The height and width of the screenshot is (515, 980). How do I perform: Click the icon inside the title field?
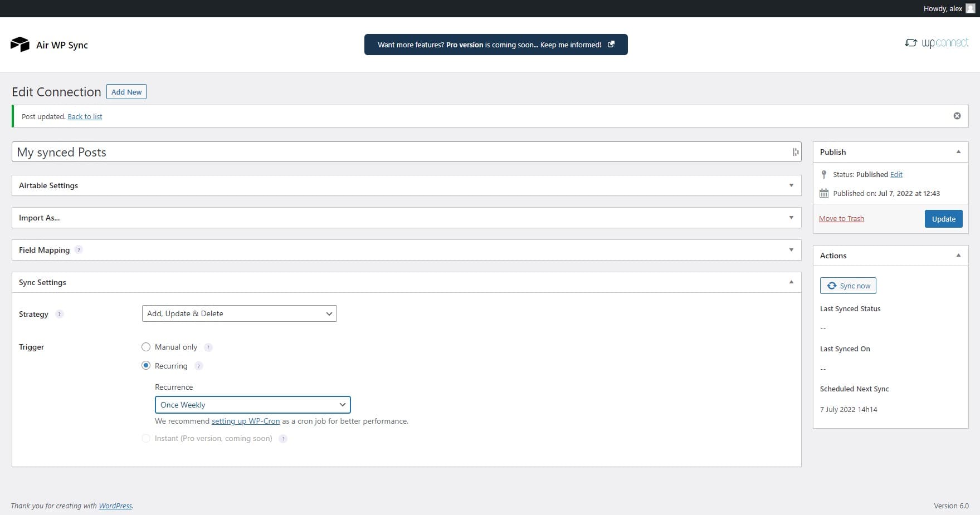795,152
